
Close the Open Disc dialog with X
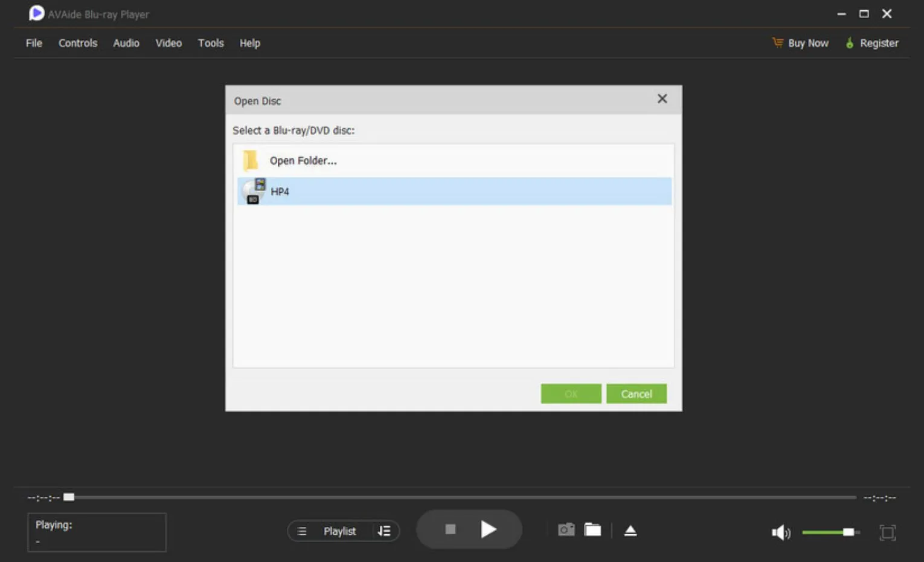click(x=663, y=99)
